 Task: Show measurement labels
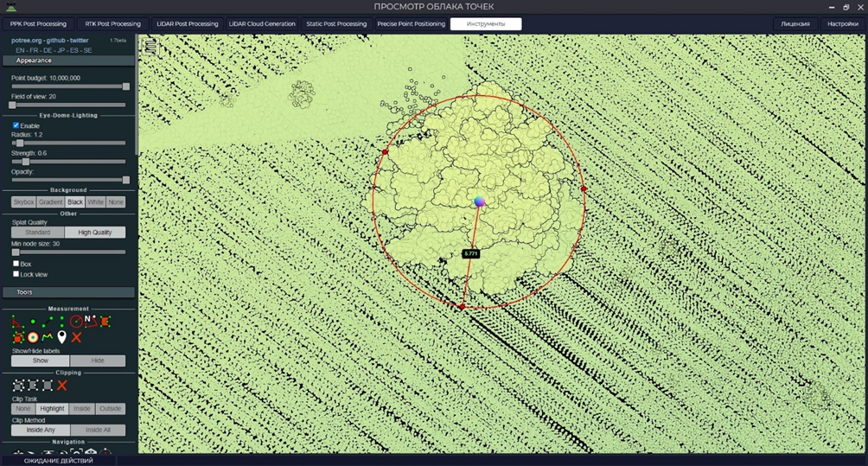point(41,361)
